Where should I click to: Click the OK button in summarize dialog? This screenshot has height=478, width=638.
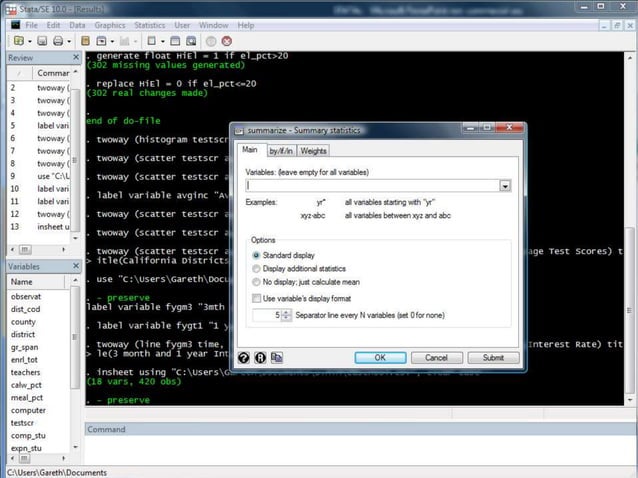[x=380, y=357]
